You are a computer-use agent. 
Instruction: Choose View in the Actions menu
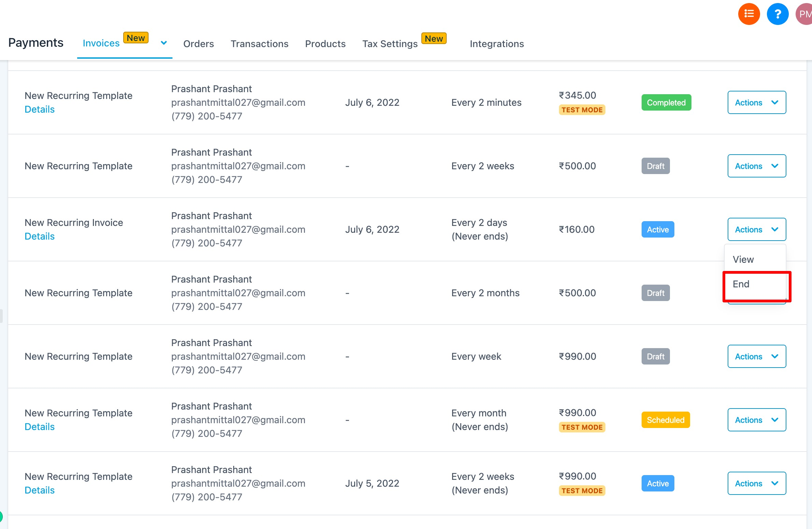[743, 259]
